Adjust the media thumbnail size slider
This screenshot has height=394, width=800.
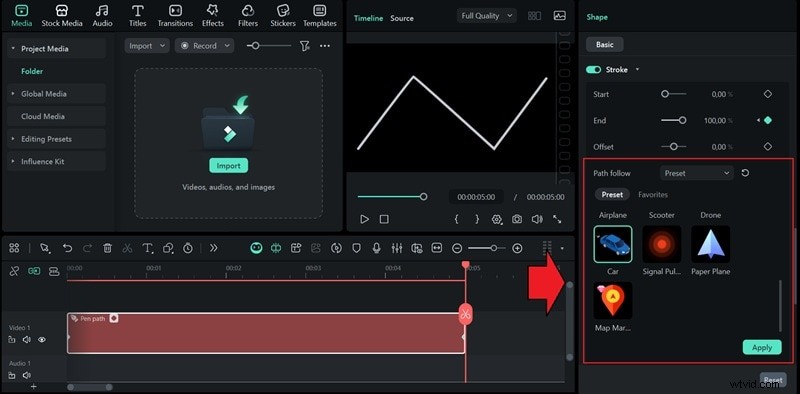pos(269,46)
